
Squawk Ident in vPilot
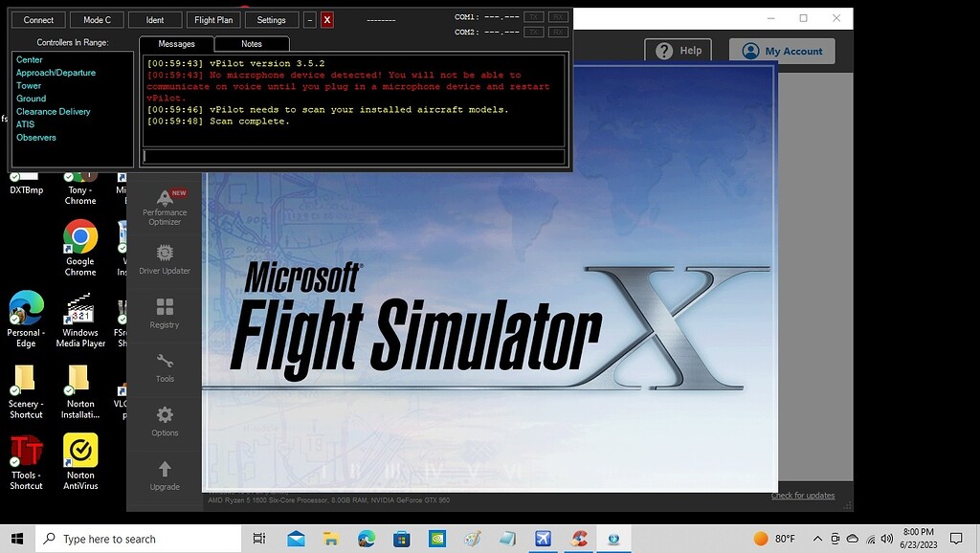pos(155,19)
